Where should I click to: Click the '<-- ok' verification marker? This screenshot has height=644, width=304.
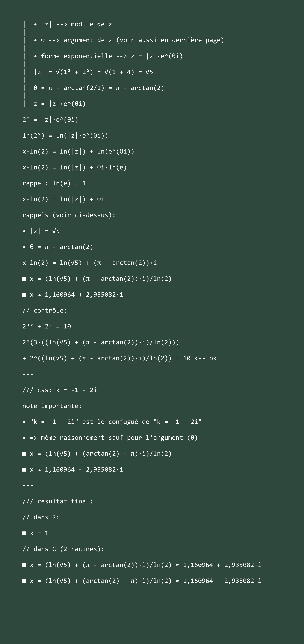tap(205, 358)
